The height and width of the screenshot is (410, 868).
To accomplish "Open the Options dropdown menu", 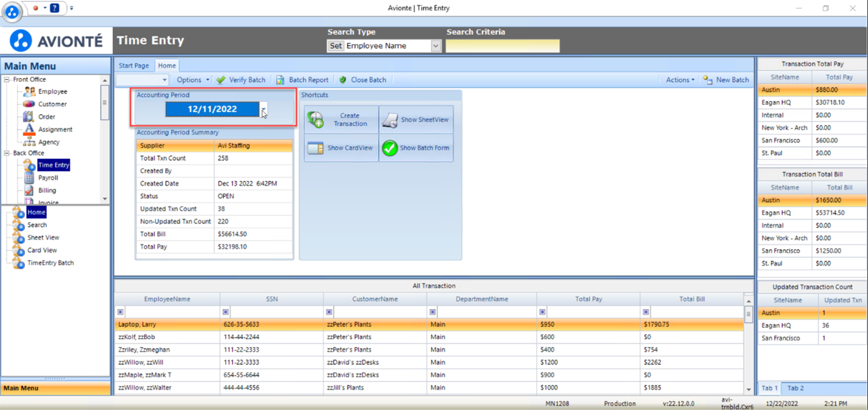I will (193, 80).
